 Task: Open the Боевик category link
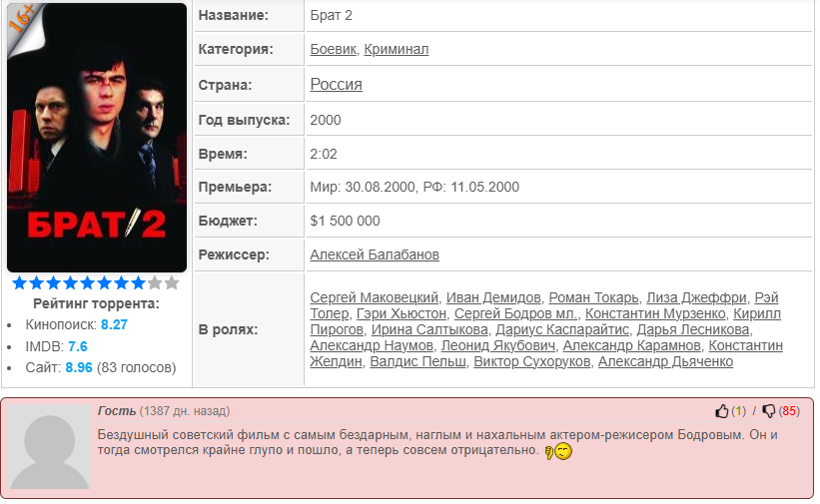(x=334, y=49)
